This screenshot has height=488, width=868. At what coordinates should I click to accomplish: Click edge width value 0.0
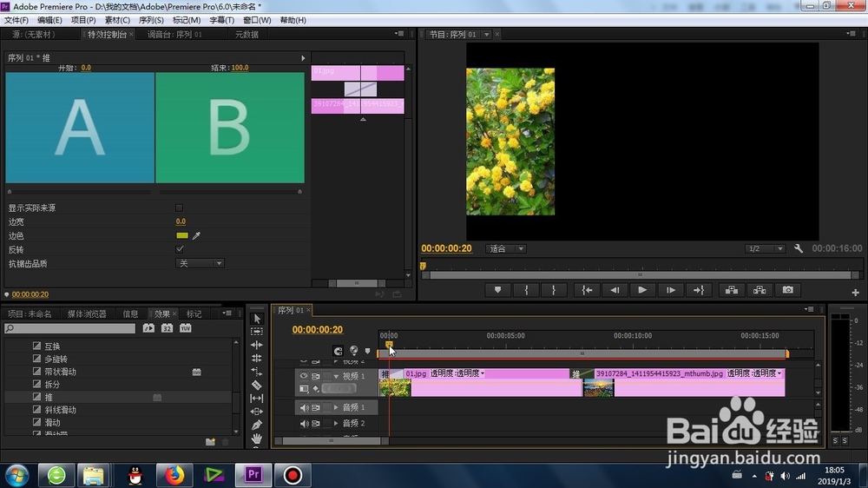pyautogui.click(x=181, y=221)
